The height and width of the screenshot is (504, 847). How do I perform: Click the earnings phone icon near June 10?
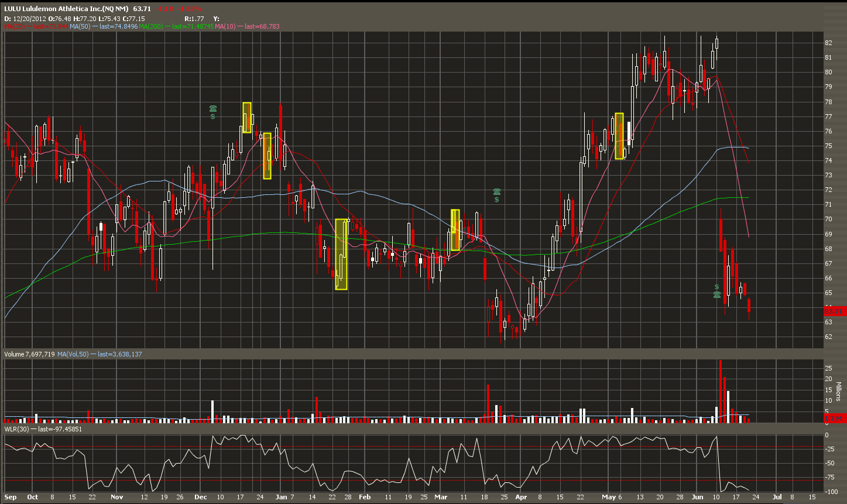[x=716, y=294]
